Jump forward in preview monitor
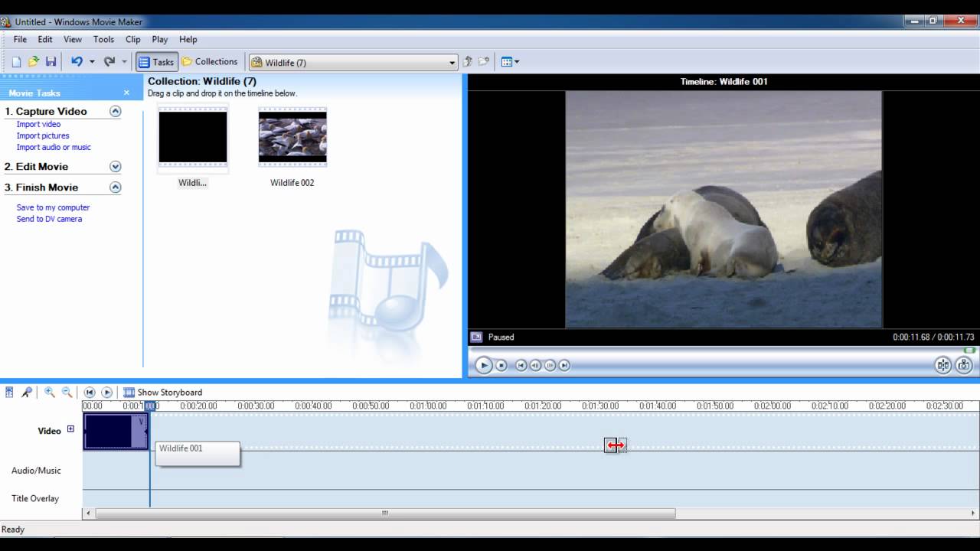980x551 pixels. pos(564,365)
